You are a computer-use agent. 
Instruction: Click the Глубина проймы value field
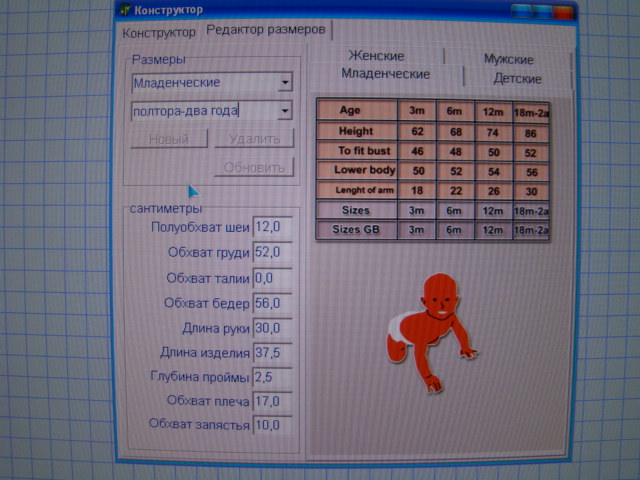click(273, 377)
